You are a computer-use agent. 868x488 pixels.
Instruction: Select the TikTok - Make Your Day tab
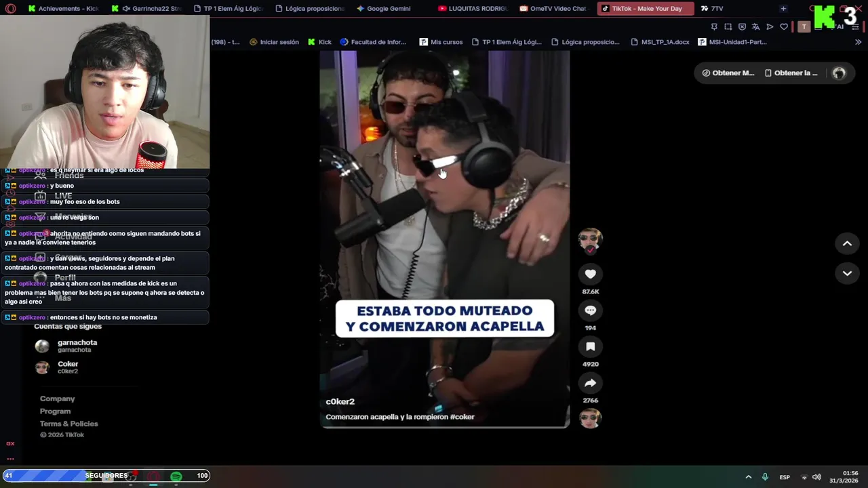click(646, 9)
